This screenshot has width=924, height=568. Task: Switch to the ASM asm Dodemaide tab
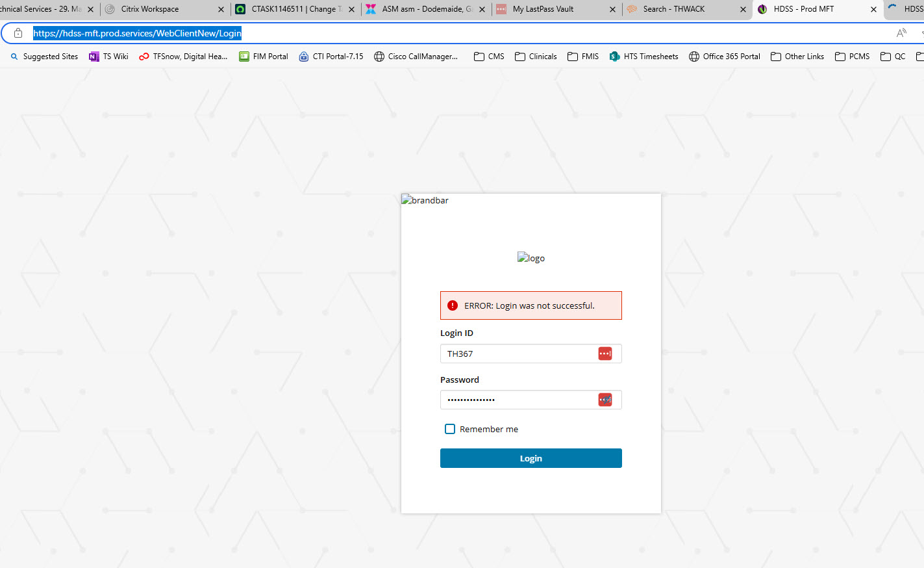(427, 9)
